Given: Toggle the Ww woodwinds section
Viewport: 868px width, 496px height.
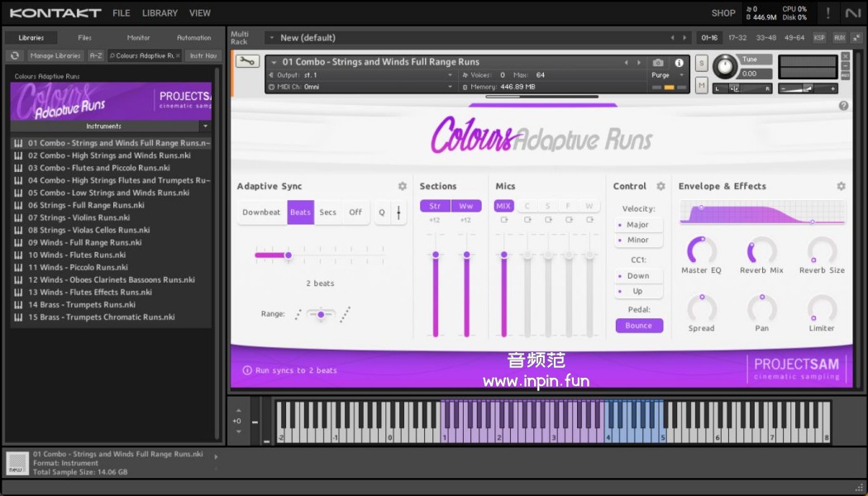Looking at the screenshot, I should click(x=466, y=206).
